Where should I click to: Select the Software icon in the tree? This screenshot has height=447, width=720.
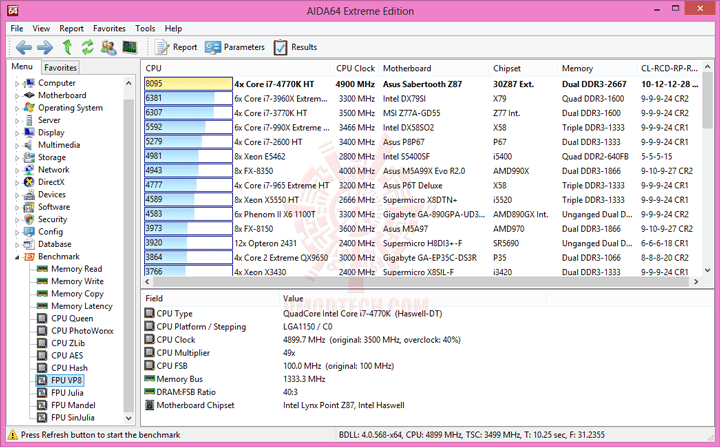pos(29,207)
